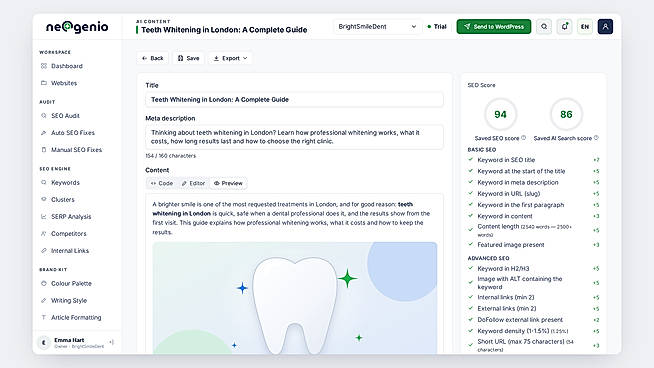Screen dimensions: 654x368
Task: Click the Trial status badge
Action: (437, 27)
